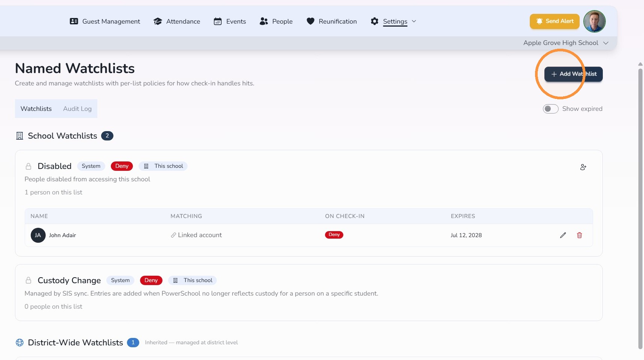Click the Jul 12, 2028 expiry date
This screenshot has width=644, height=360.
pyautogui.click(x=466, y=235)
